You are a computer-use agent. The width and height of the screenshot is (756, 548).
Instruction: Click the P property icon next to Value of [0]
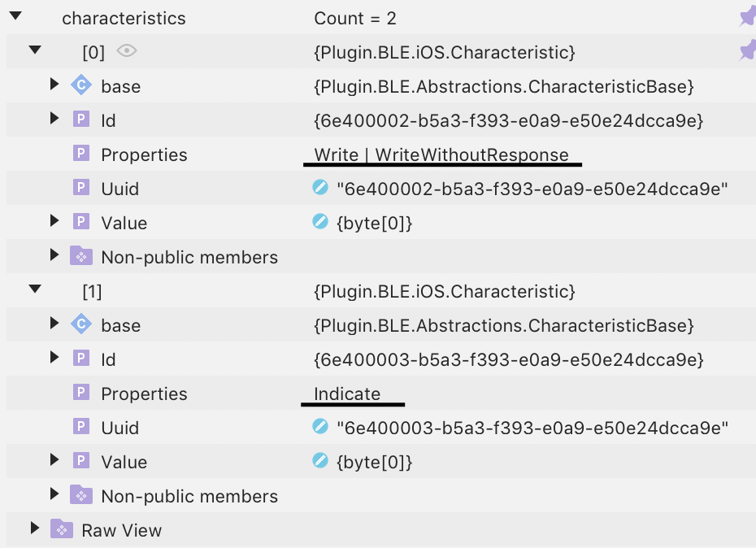[x=80, y=222]
